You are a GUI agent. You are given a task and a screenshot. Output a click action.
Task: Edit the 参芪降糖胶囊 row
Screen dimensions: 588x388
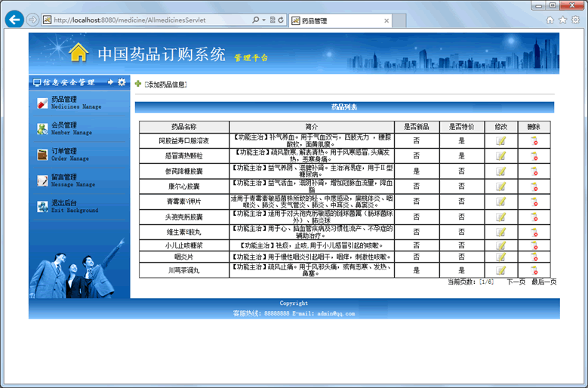pyautogui.click(x=501, y=171)
